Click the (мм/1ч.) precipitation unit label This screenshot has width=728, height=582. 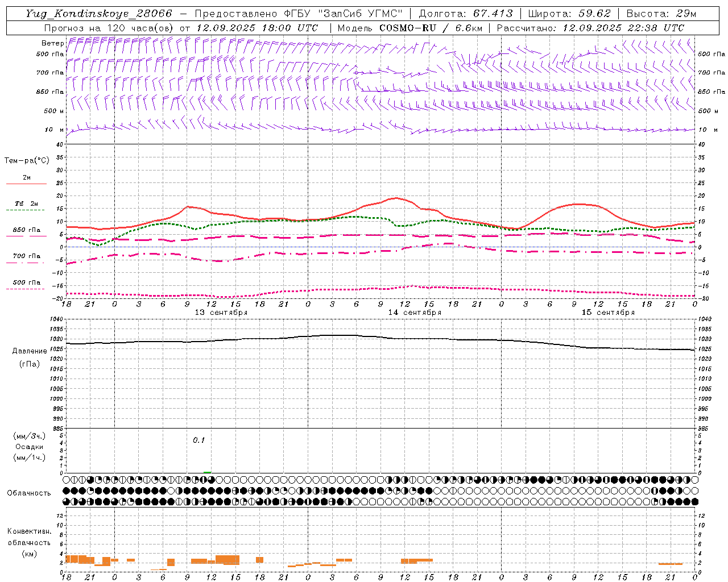click(x=29, y=458)
